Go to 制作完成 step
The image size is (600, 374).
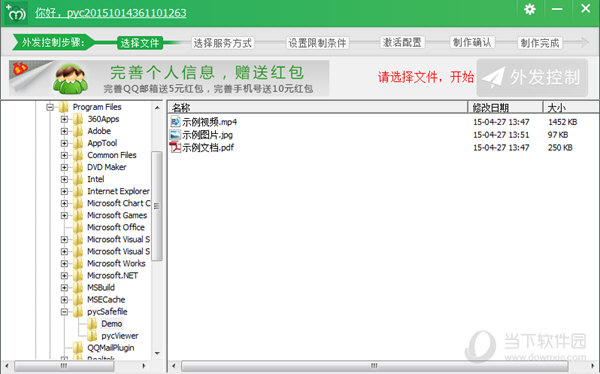(540, 43)
